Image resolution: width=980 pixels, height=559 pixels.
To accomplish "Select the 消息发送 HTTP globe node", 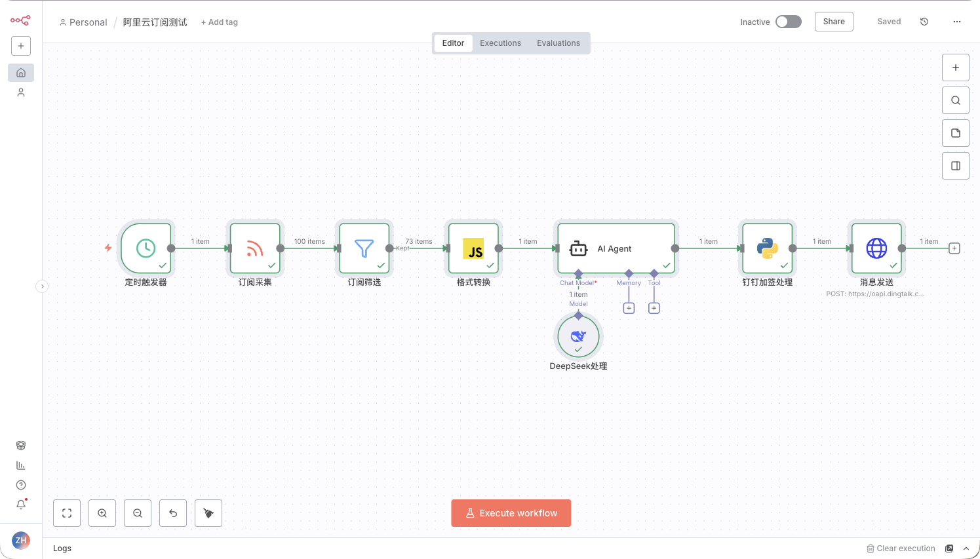I will [876, 248].
